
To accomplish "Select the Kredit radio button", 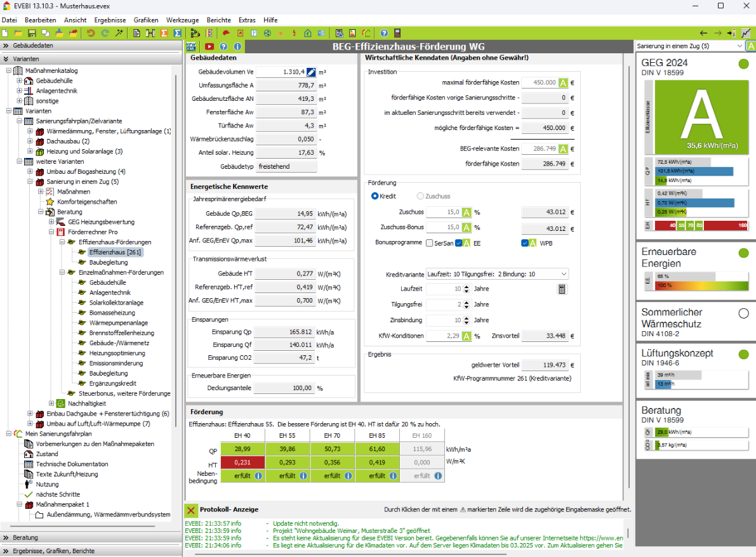I will pyautogui.click(x=375, y=196).
